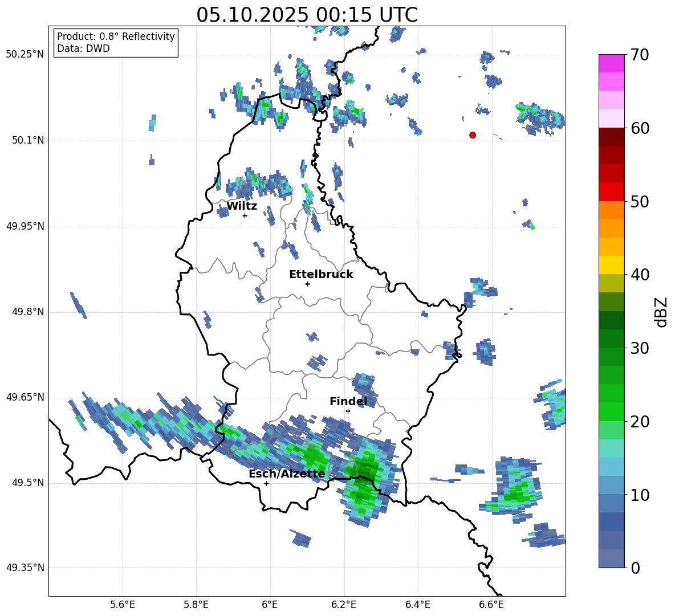Image resolution: width=675 pixels, height=616 pixels.
Task: Click the 6.2°E longitude label
Action: click(344, 605)
